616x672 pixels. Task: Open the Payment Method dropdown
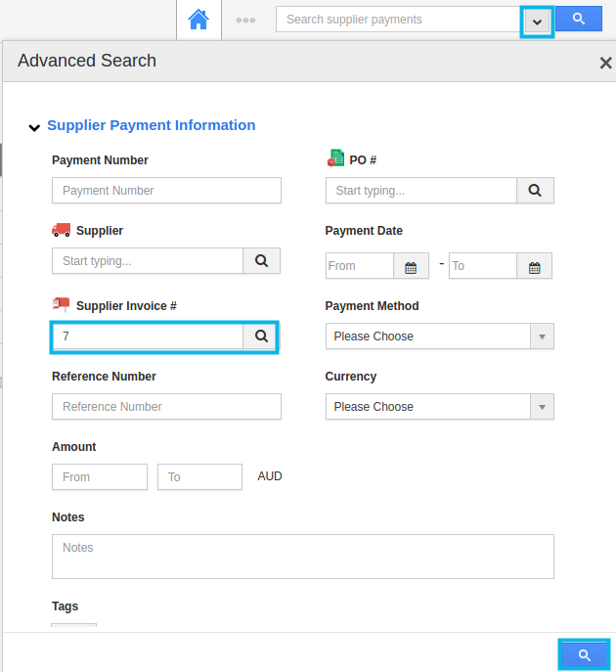tap(439, 336)
